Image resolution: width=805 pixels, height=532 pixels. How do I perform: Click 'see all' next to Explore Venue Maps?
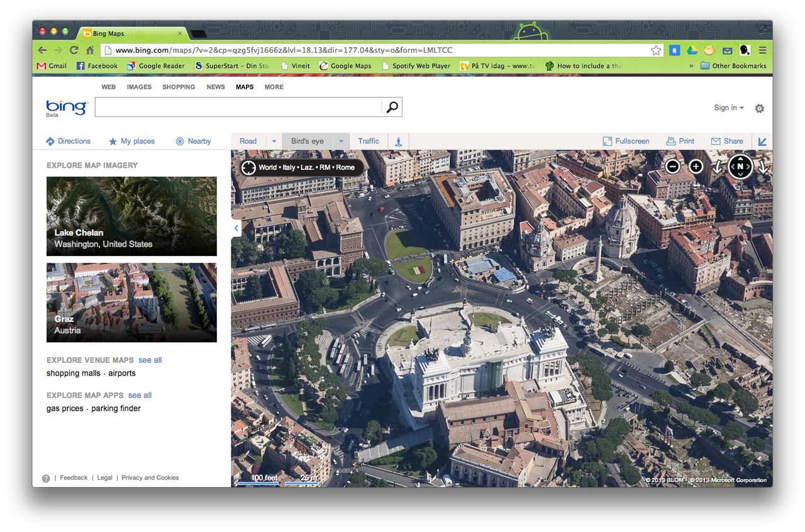tap(150, 360)
